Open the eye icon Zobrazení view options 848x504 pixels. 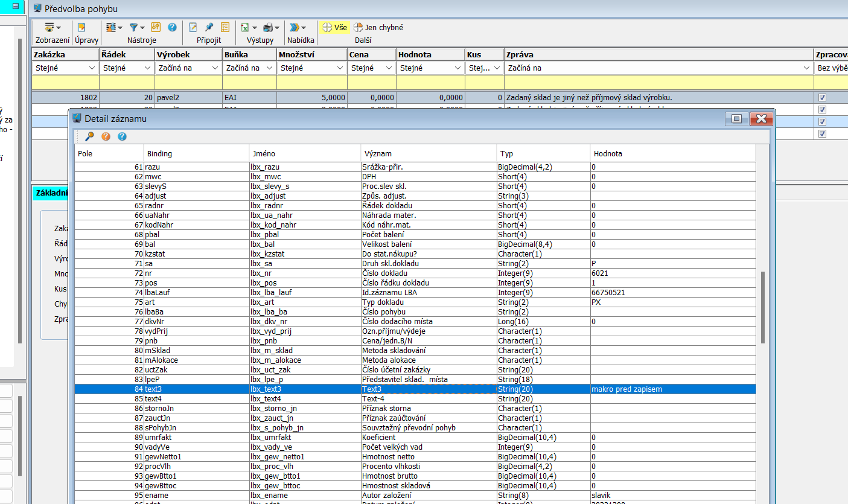pyautogui.click(x=49, y=27)
